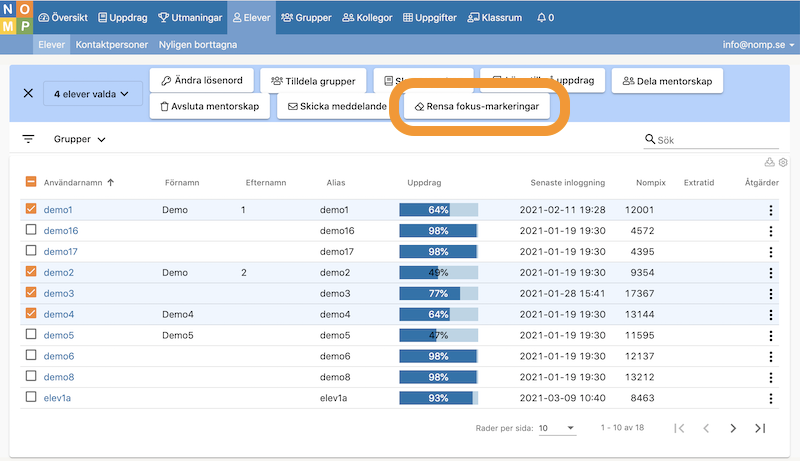Clear the student selection with X
The width and height of the screenshot is (800, 461).
point(28,93)
